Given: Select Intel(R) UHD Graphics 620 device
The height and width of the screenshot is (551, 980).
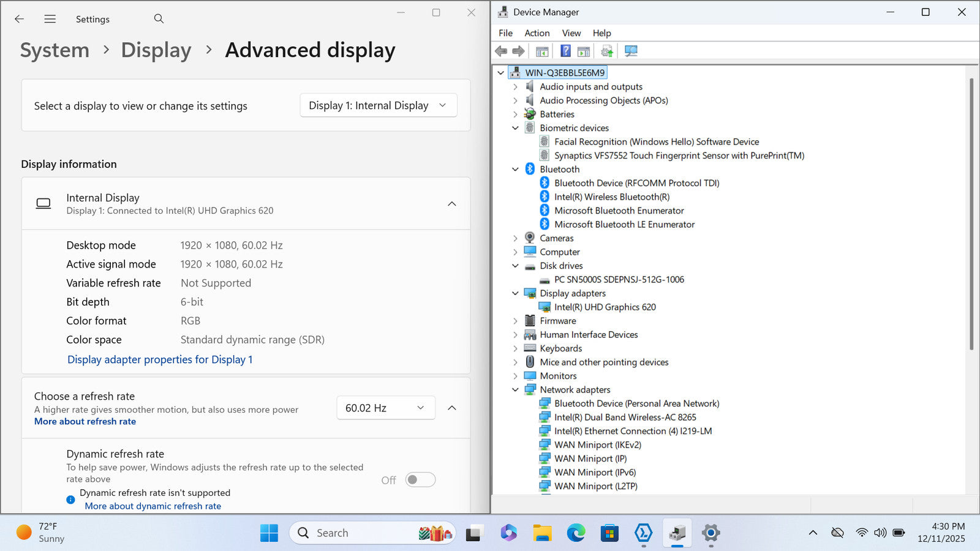Looking at the screenshot, I should tap(605, 307).
